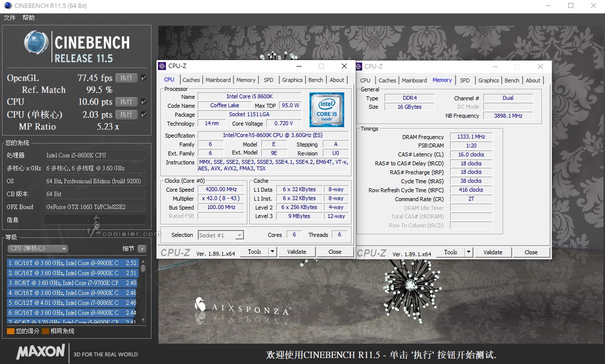Image resolution: width=605 pixels, height=364 pixels.
Task: Click Close button in the CPU-tab CPU-Z window
Action: point(335,252)
